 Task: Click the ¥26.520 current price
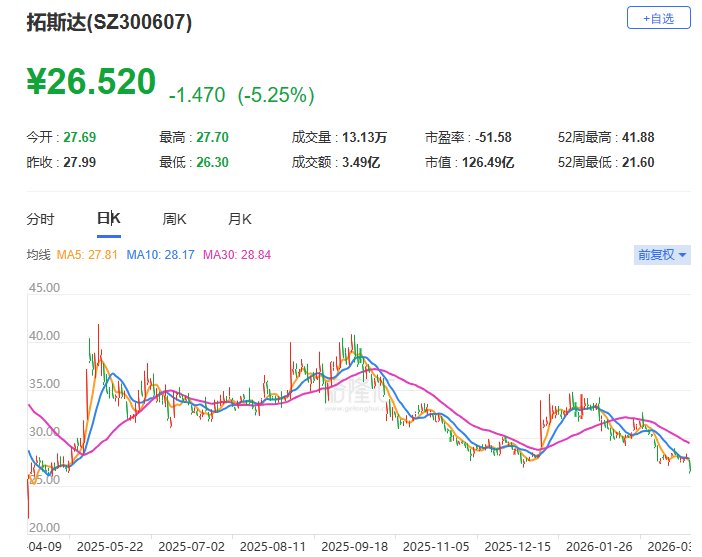(x=92, y=82)
